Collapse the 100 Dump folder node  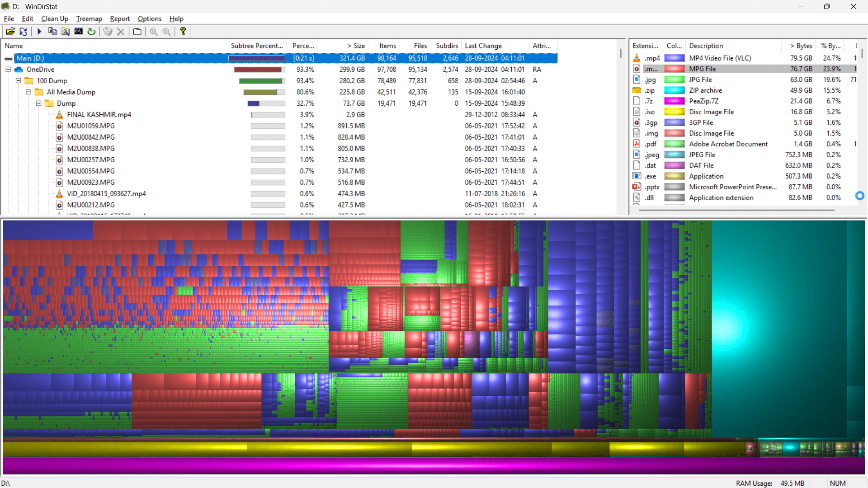pos(19,80)
